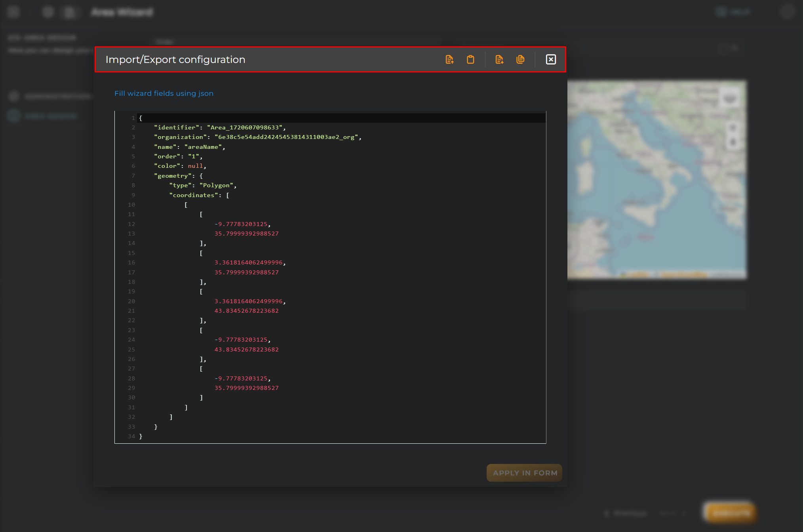Click the Import/Export configuration title text
This screenshot has height=532, width=803.
point(175,59)
